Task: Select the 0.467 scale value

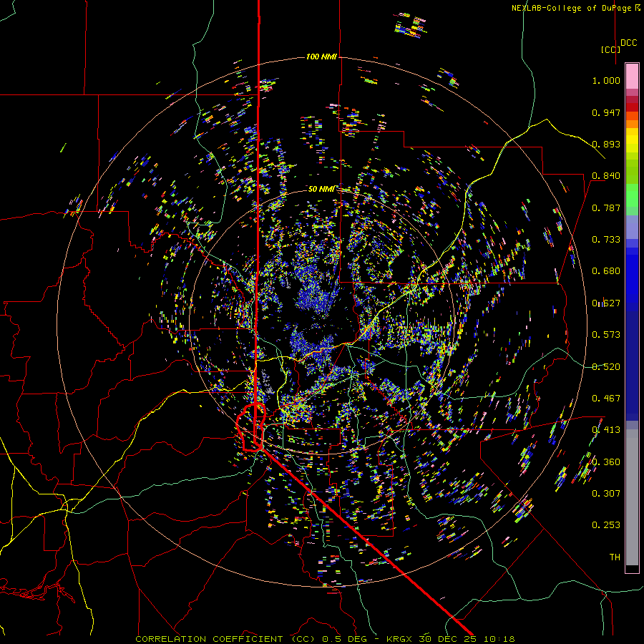Action: [x=606, y=399]
